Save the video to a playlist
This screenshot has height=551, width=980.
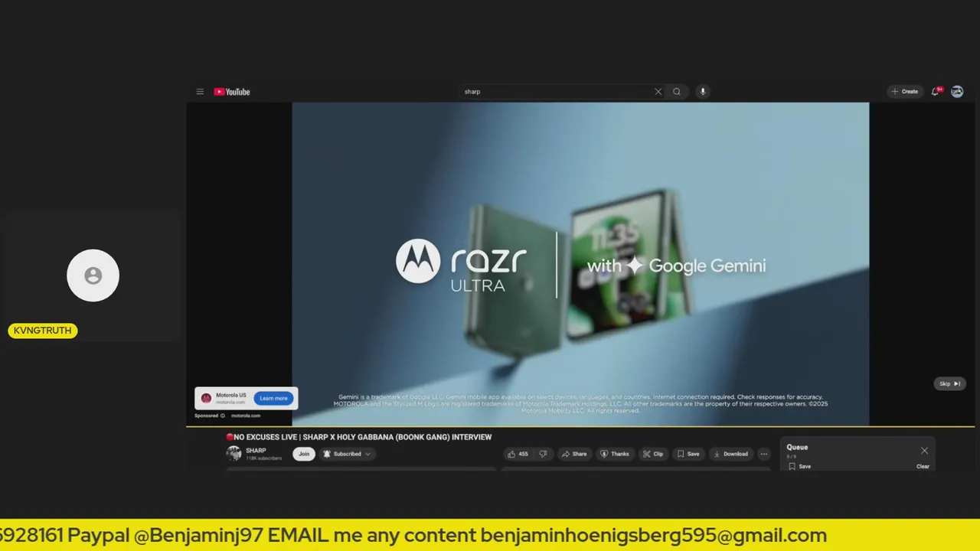click(688, 454)
